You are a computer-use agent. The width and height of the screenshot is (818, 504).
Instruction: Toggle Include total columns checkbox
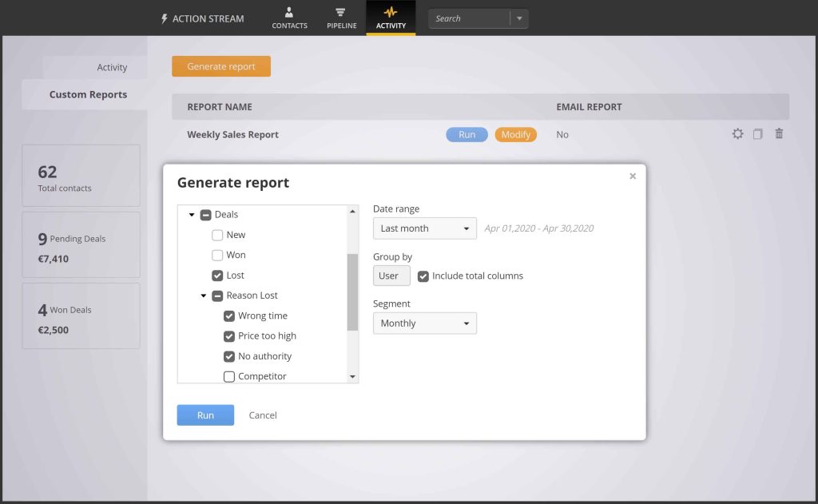[x=423, y=276]
